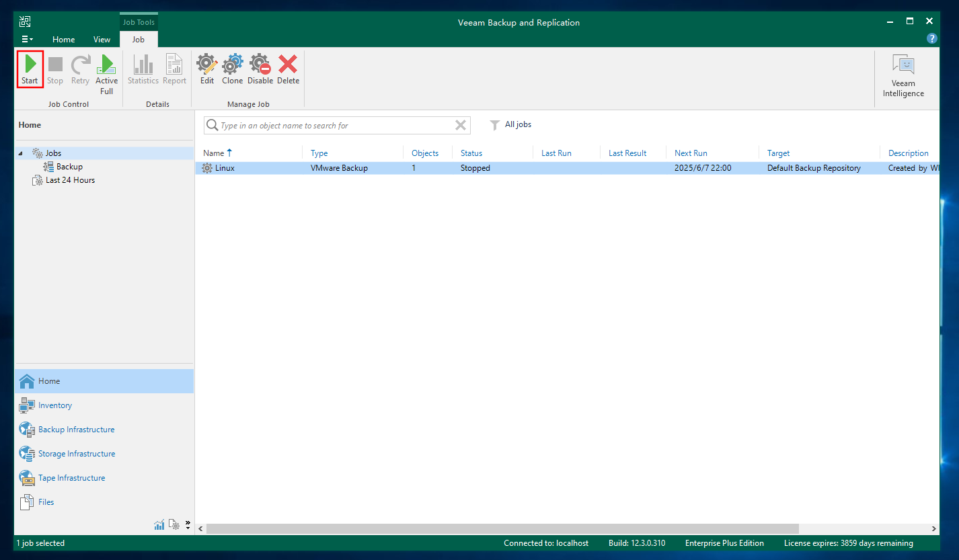The width and height of the screenshot is (959, 560).
Task: Click the Stopped status cell
Action: [475, 168]
